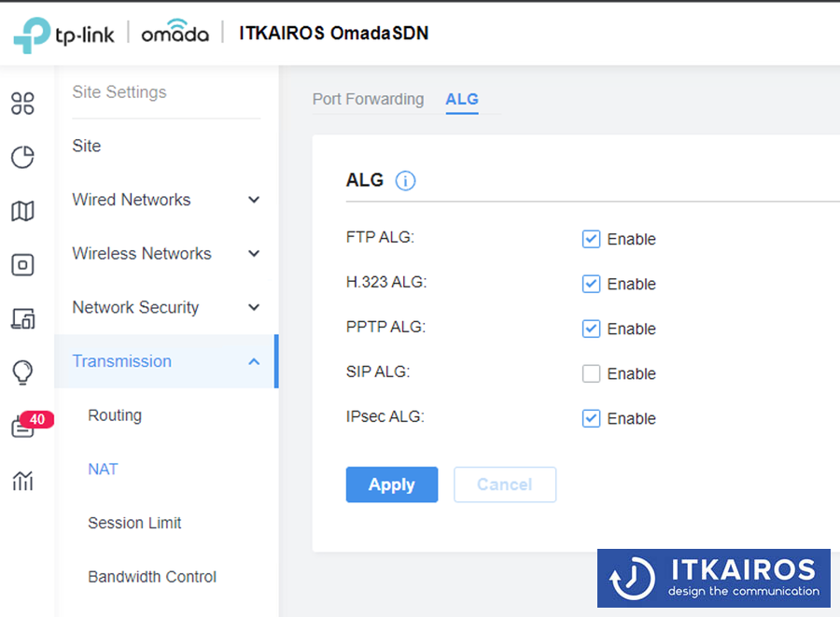Click the Apply button
This screenshot has height=617, width=840.
point(392,484)
